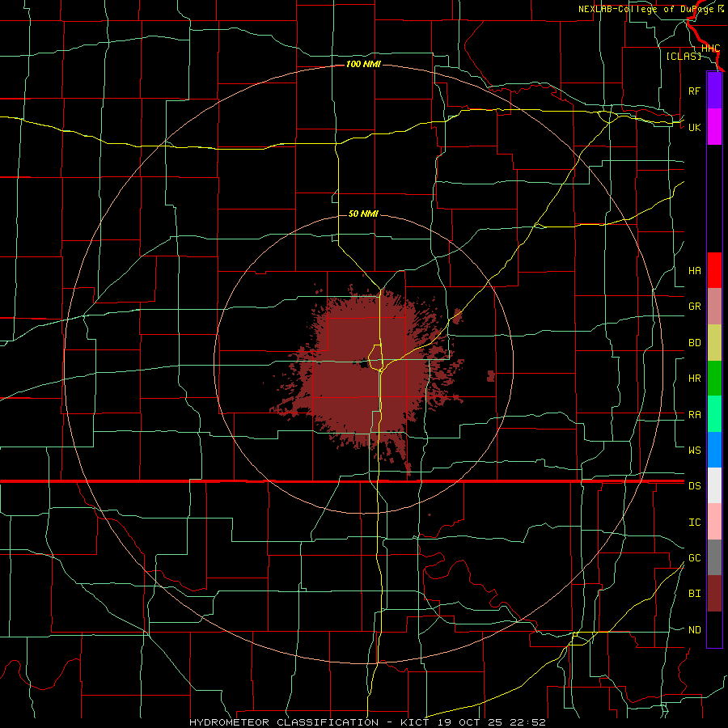
Task: Click the HYDROMETEOR CLASSIFICATION title text
Action: click(x=284, y=722)
